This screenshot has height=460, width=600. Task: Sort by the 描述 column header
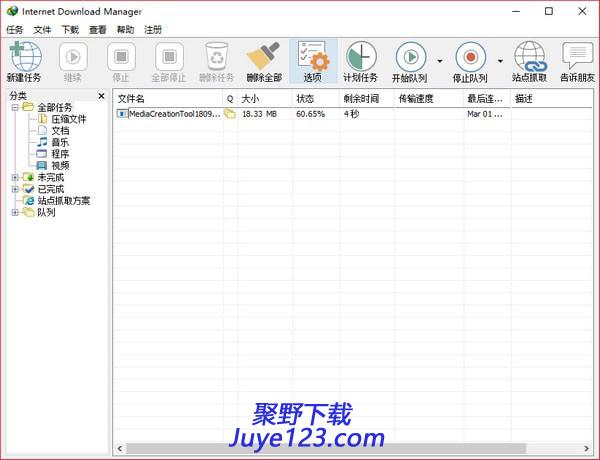coord(552,99)
